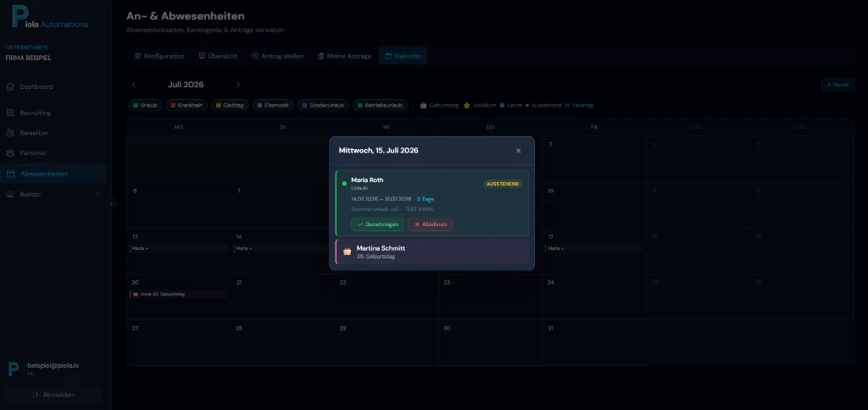Screen dimensions: 868x410
Task: Click the Betriebsurlaub green color chip
Action: [359, 105]
